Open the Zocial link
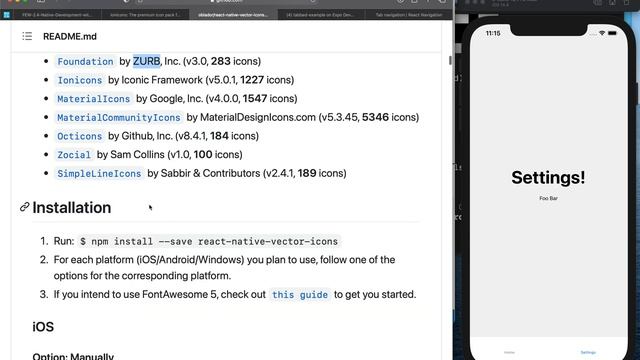The width and height of the screenshot is (640, 360). (74, 155)
